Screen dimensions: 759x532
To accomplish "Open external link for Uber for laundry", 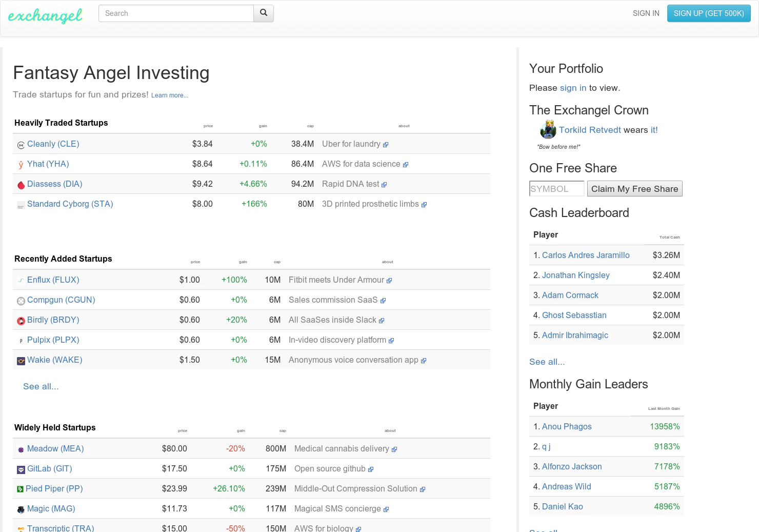I will point(386,145).
